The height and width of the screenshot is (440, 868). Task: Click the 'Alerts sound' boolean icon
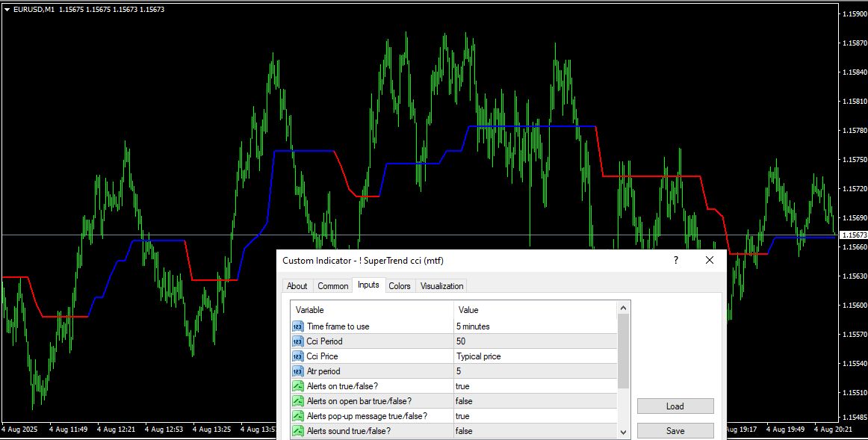[297, 431]
